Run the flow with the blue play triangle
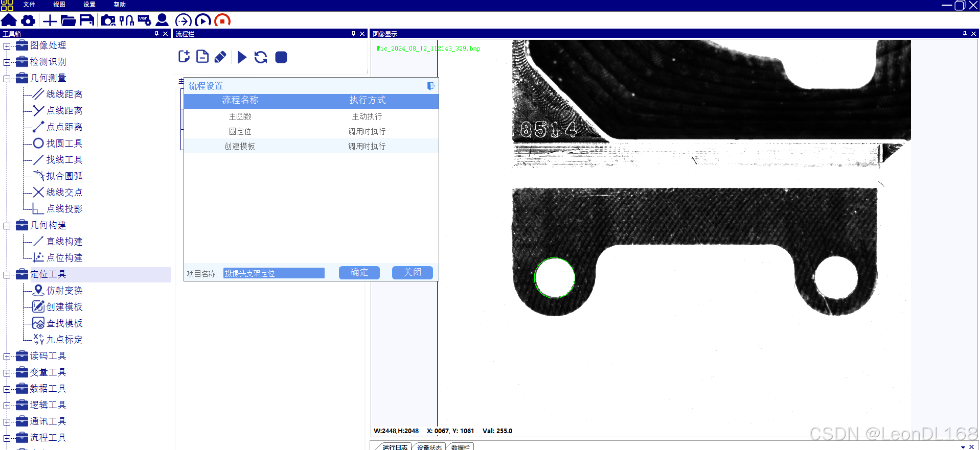 click(x=242, y=57)
